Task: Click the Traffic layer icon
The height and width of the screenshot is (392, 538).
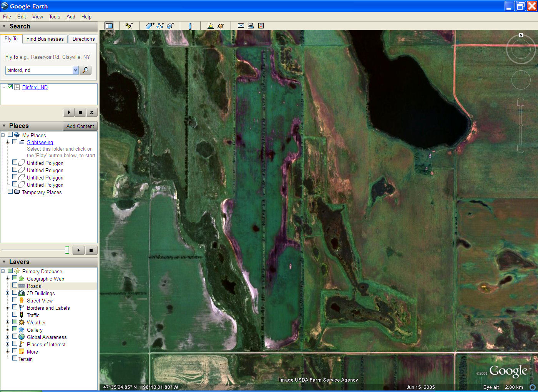Action: point(22,315)
